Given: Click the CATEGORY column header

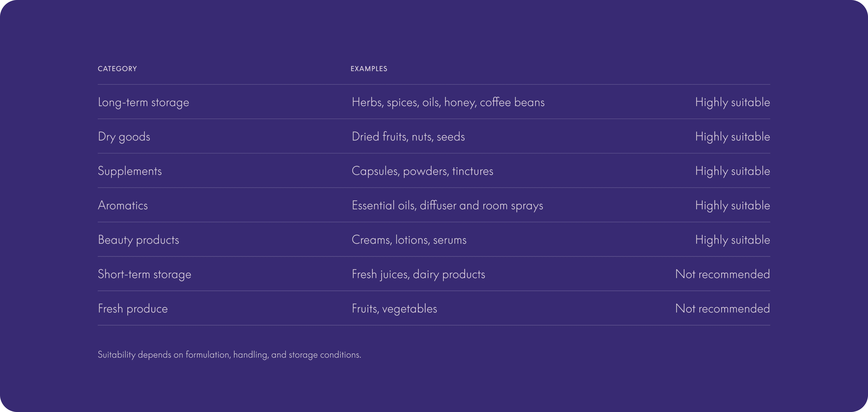Looking at the screenshot, I should click(x=117, y=69).
